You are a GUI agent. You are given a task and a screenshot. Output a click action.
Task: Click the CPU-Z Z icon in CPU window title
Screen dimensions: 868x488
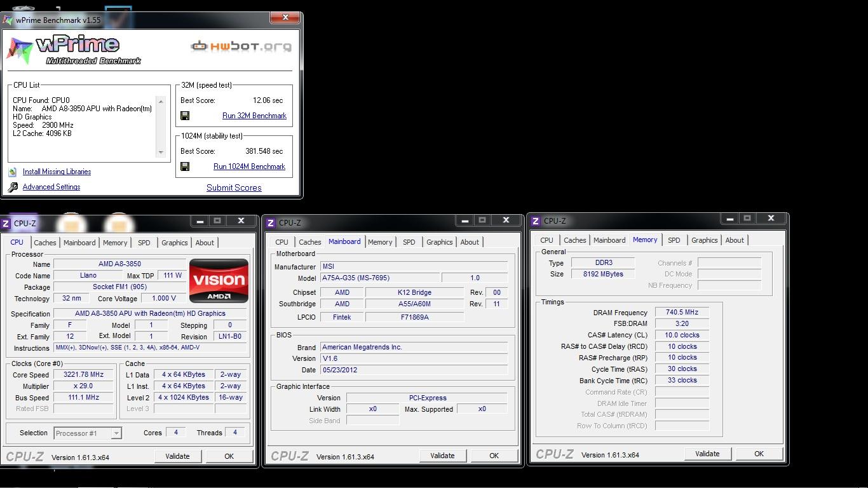coord(6,223)
